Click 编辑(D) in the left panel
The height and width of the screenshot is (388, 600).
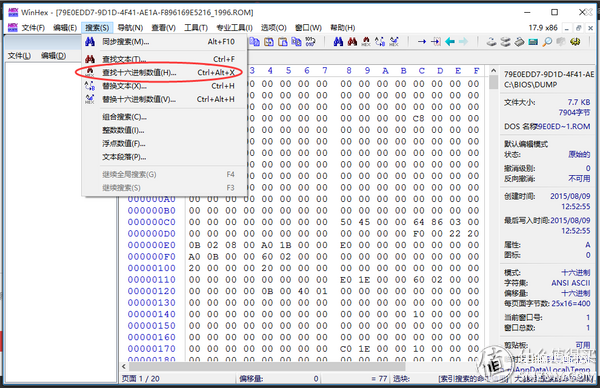(54, 56)
